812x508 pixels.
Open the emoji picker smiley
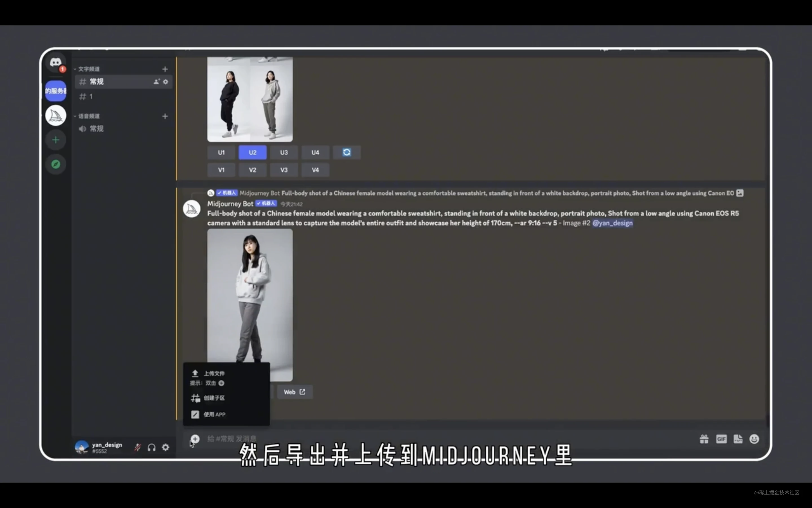754,439
